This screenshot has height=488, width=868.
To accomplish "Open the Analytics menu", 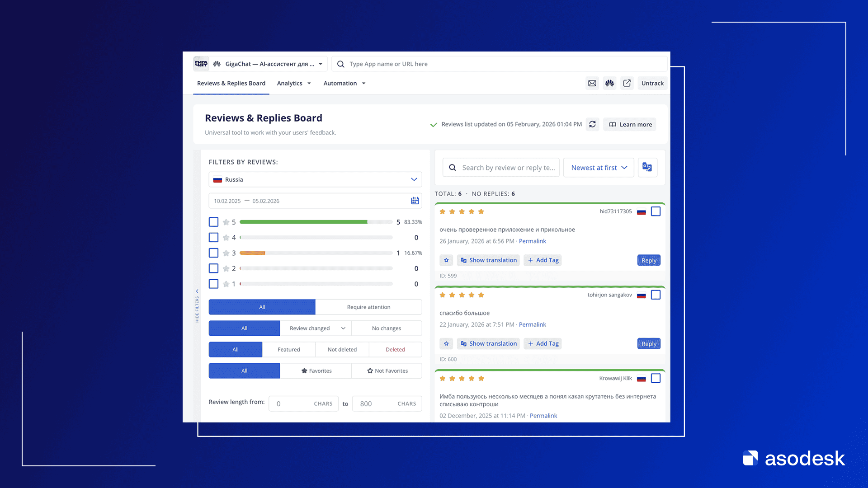I will tap(294, 83).
